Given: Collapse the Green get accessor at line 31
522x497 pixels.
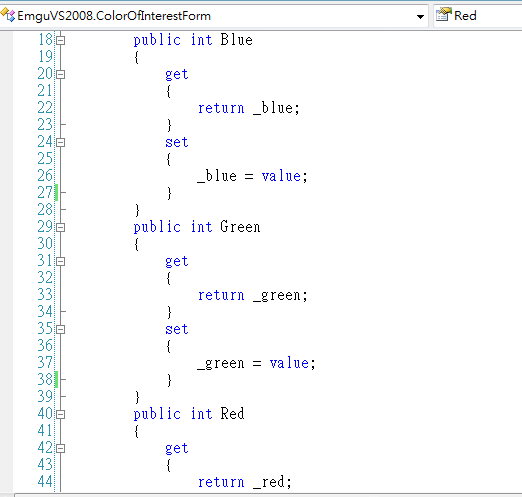Looking at the screenshot, I should (x=60, y=262).
